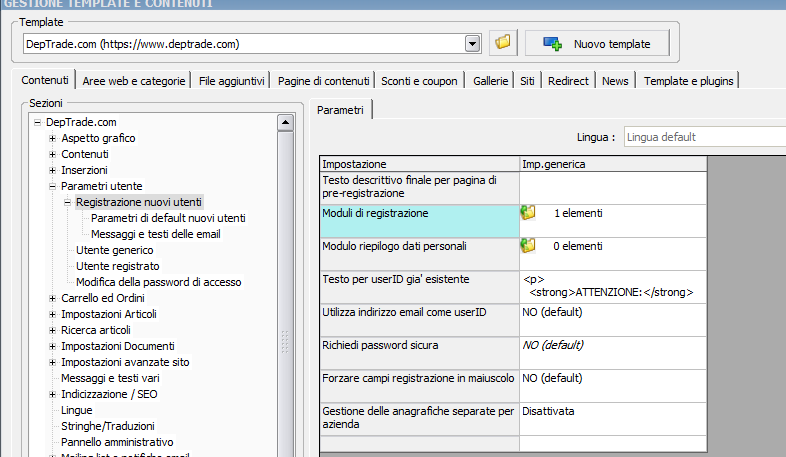Switch to Aree web e categorie tab
Screen dimensions: 786x457
click(x=134, y=81)
